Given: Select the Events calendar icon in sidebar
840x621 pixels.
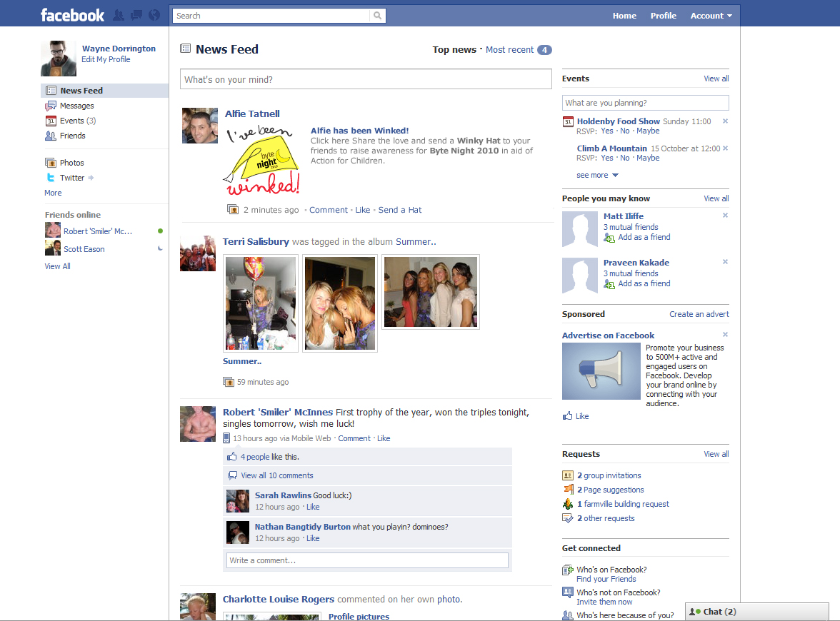Looking at the screenshot, I should [x=52, y=121].
